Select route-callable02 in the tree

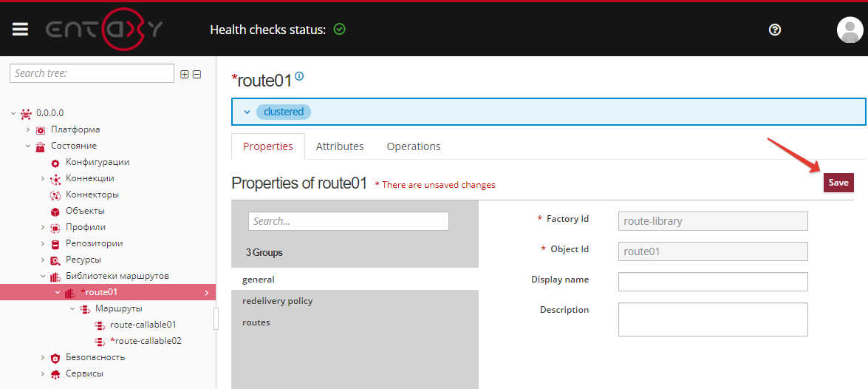[x=148, y=341]
